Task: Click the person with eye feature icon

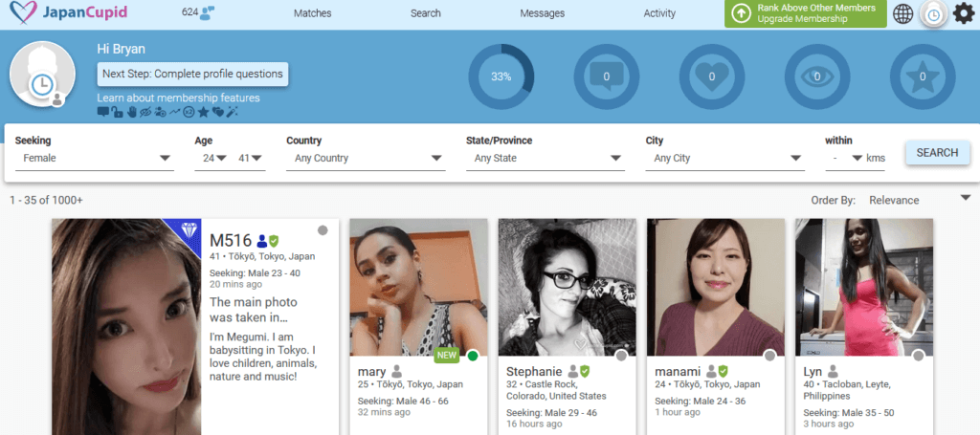Action: [x=160, y=113]
